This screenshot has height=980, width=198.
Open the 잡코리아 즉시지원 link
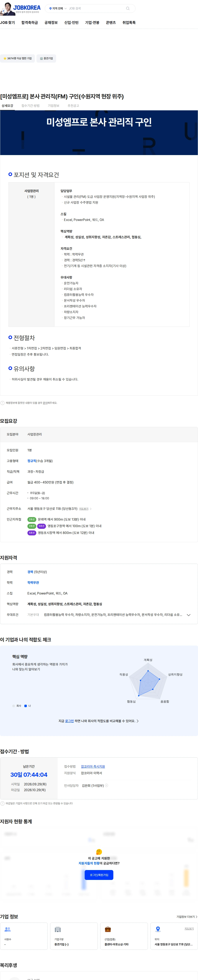pyautogui.click(x=93, y=767)
